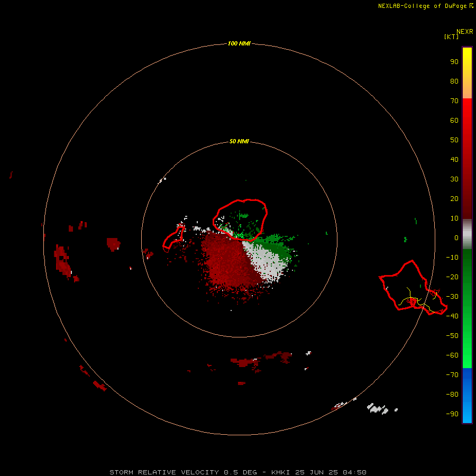The image size is (476, 476).
Task: Click the NEXR label above the color scale
Action: click(x=465, y=32)
